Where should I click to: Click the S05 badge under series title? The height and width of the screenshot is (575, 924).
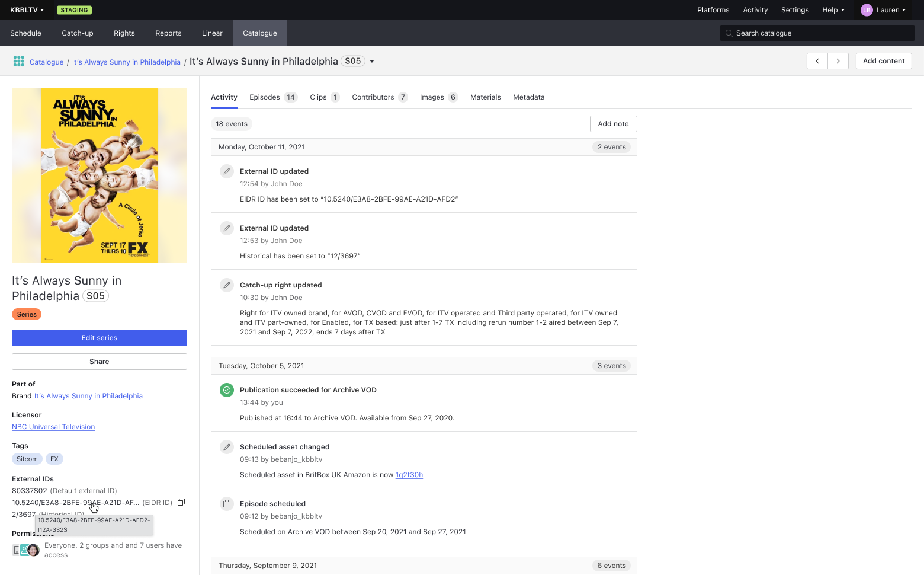point(95,296)
